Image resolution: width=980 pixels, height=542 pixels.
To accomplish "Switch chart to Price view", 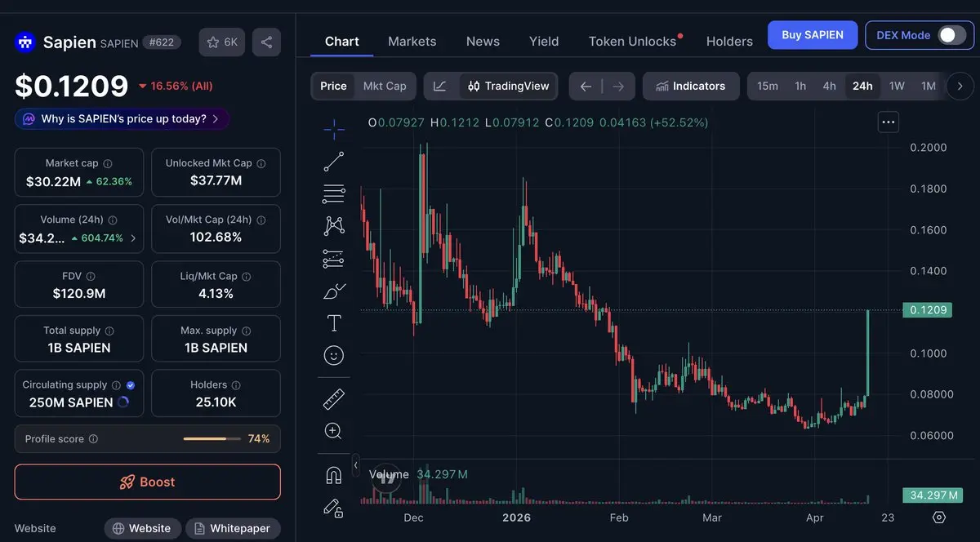I will point(333,86).
